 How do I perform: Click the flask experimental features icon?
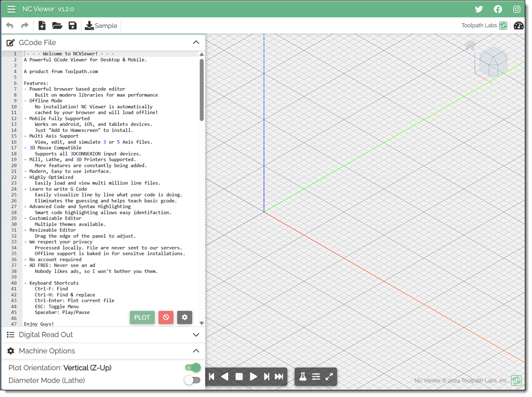[x=303, y=376]
